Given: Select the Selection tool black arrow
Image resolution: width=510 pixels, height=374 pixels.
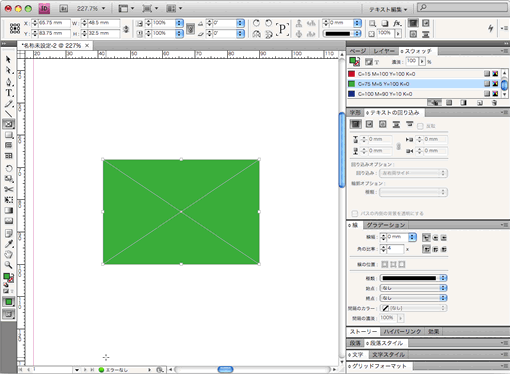Looking at the screenshot, I should (8, 59).
